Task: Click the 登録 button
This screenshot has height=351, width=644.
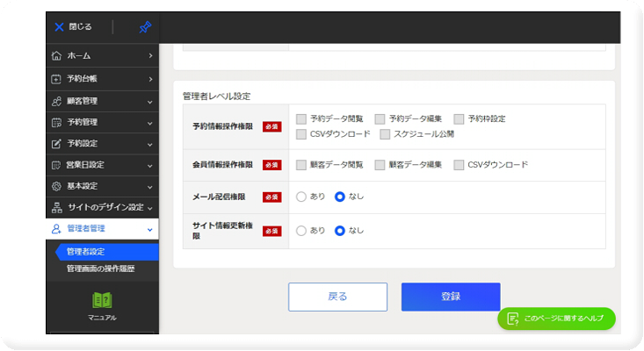Action: coord(451,297)
